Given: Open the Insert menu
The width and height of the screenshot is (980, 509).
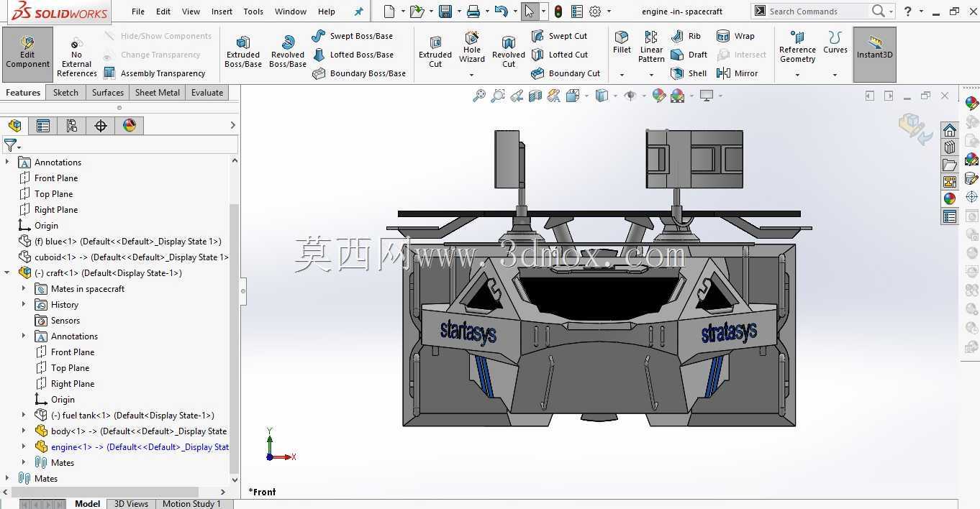Looking at the screenshot, I should click(222, 12).
